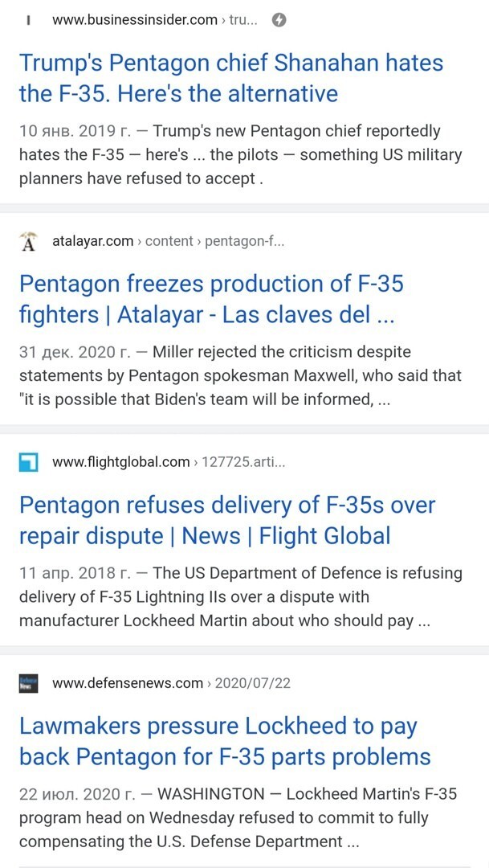
Task: Click the atalayar.com URL breadcrumb
Action: click(x=168, y=241)
